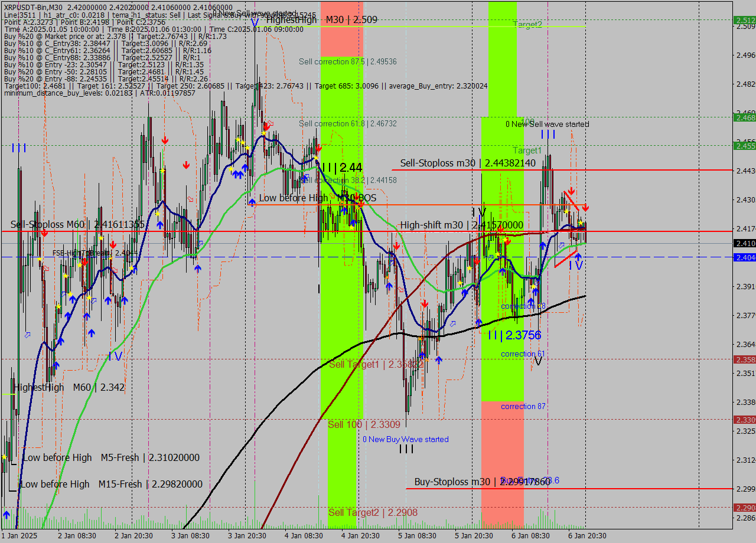Click the 2.443 price scale value
This screenshot has height=543, width=756.
coord(745,171)
